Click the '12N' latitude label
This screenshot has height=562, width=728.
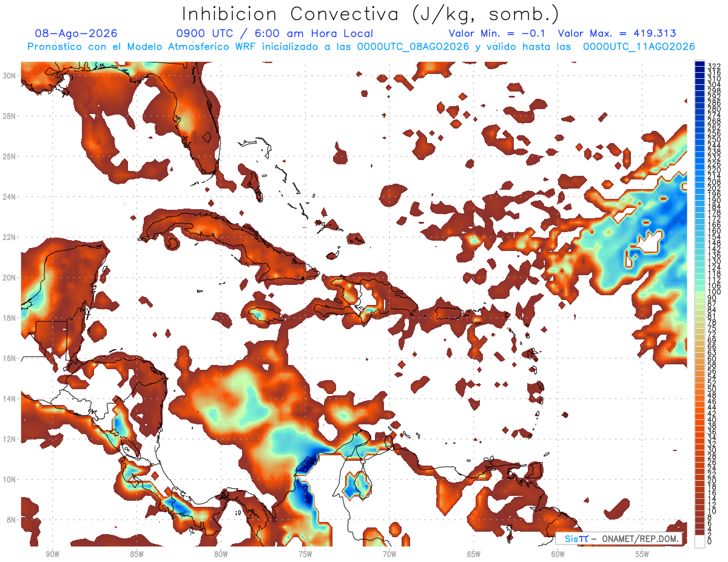point(9,438)
